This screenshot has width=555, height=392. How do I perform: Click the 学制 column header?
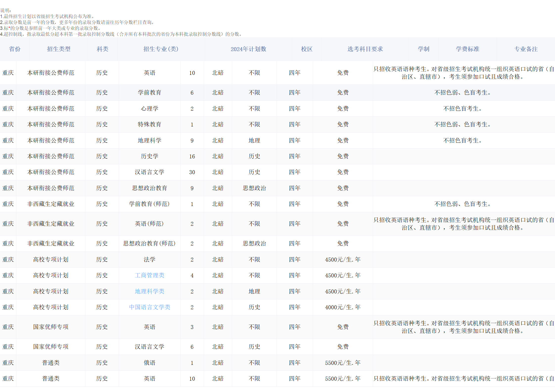click(x=423, y=49)
